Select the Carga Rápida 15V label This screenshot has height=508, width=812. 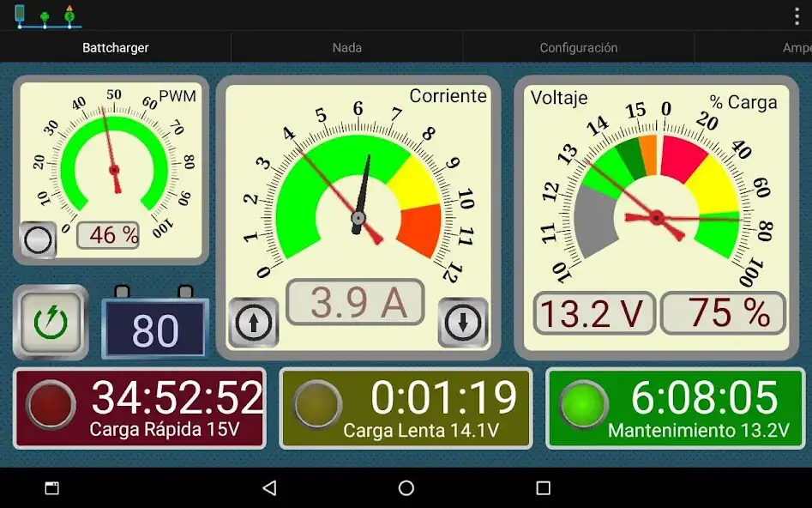(x=165, y=429)
